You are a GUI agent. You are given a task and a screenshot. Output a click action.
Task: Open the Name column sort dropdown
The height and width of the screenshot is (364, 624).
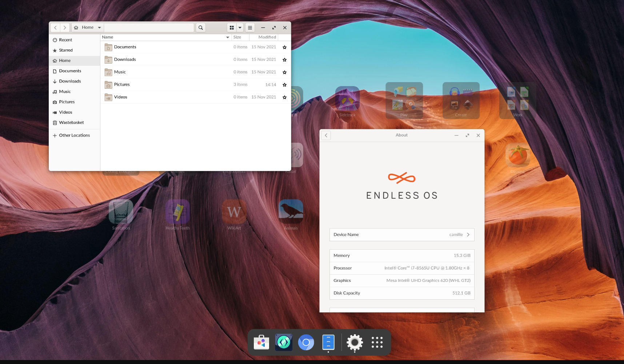coord(228,37)
